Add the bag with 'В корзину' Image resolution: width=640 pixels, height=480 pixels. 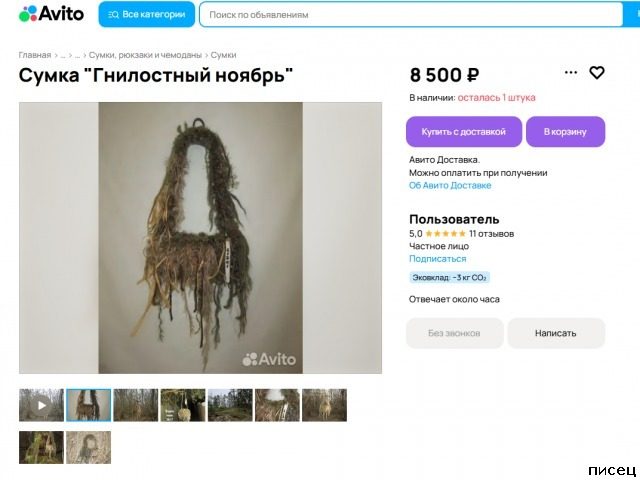coord(565,132)
